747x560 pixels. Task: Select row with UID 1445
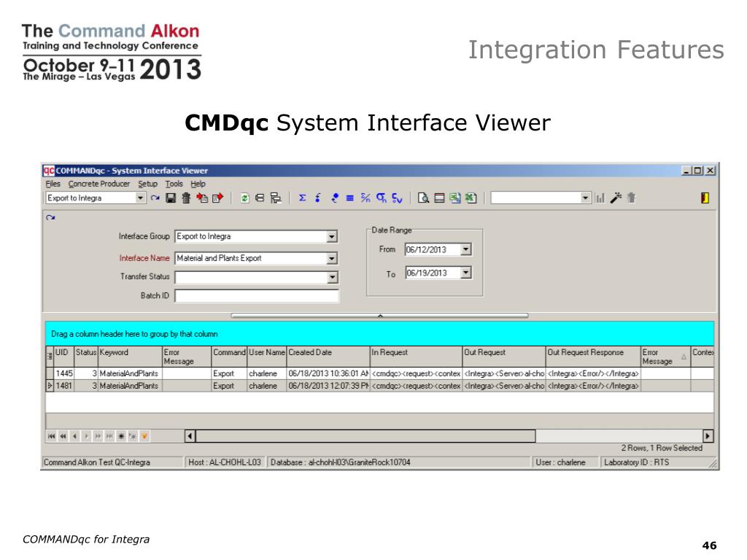click(379, 373)
